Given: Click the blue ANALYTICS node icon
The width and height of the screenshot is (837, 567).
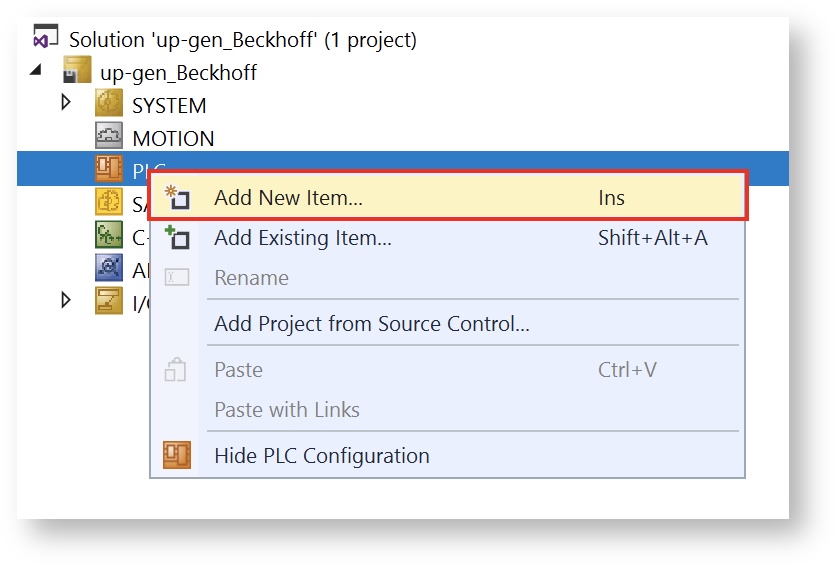Looking at the screenshot, I should pyautogui.click(x=109, y=267).
